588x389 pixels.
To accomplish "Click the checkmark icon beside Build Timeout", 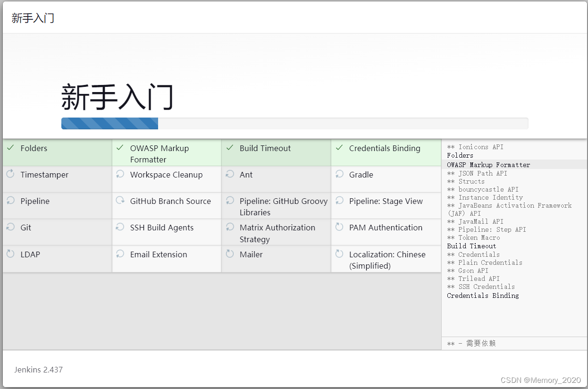I will tap(229, 148).
